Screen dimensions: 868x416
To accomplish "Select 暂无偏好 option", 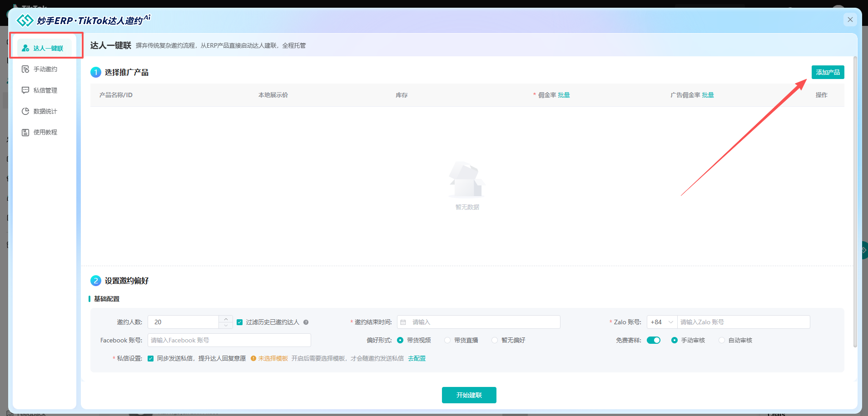I will click(x=495, y=340).
